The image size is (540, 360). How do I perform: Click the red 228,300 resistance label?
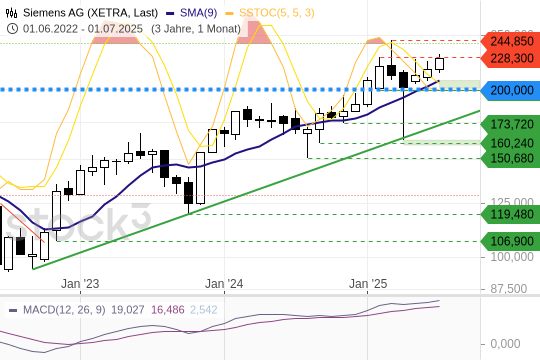point(510,58)
